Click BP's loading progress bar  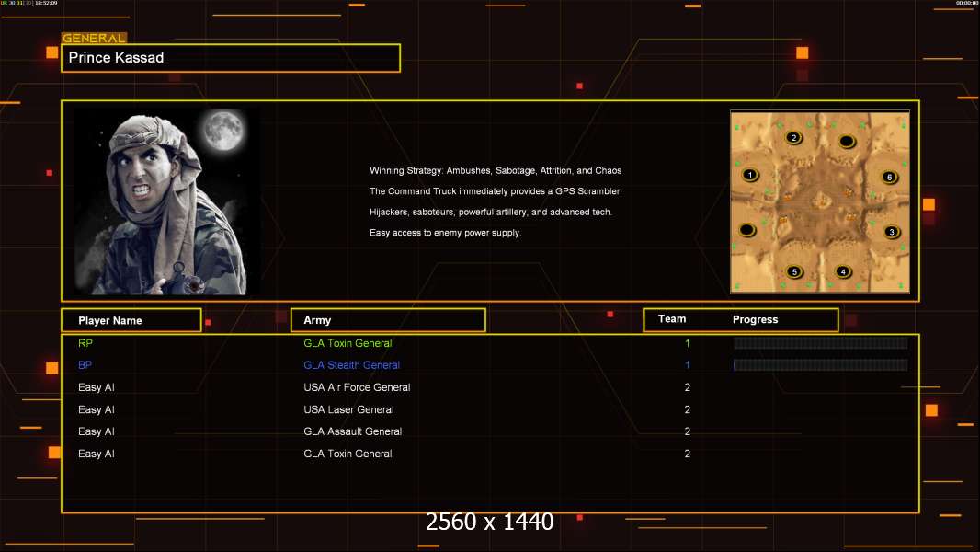coord(820,365)
